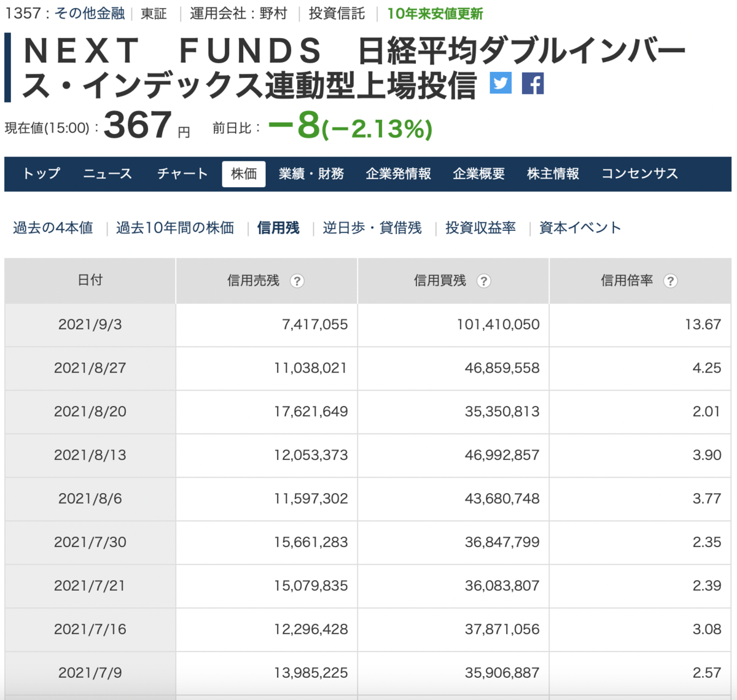Open the 資本イベント link
Image resolution: width=737 pixels, height=700 pixels.
[580, 228]
